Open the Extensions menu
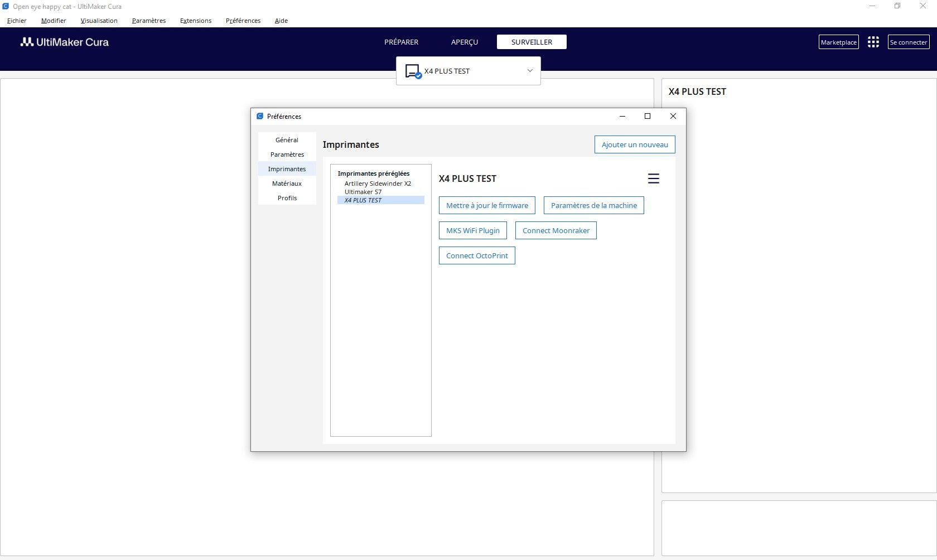Image resolution: width=937 pixels, height=560 pixels. click(x=196, y=21)
